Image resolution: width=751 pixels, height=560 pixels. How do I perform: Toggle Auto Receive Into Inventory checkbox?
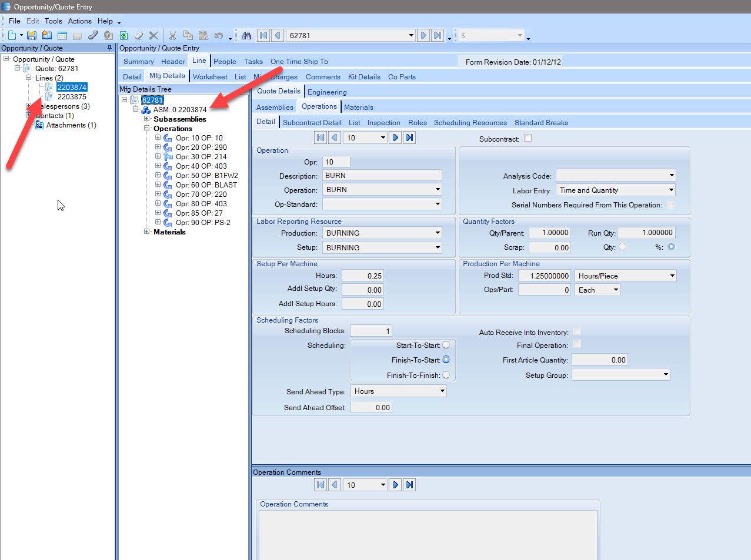577,331
